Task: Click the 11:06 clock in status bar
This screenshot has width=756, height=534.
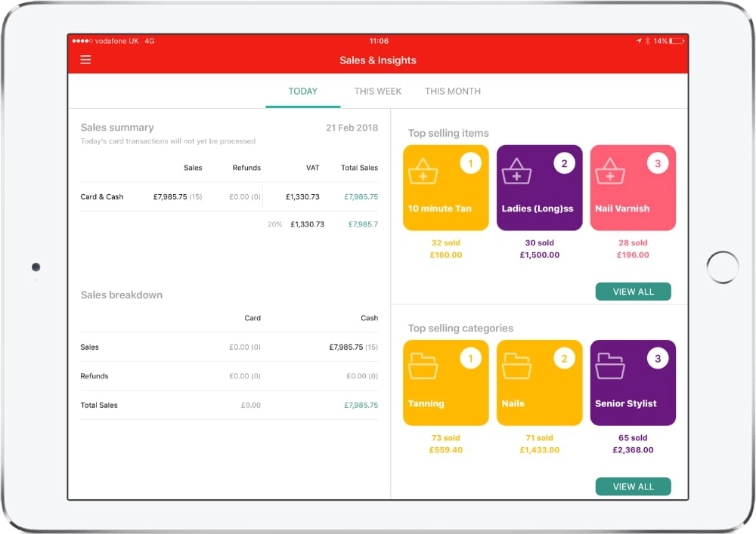Action: [379, 41]
